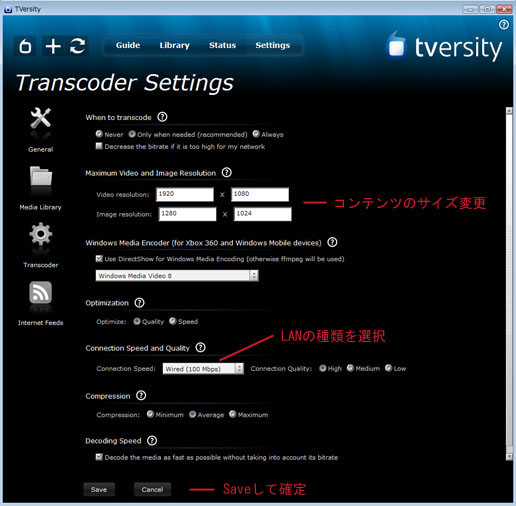Viewport: 516px width, 506px height.
Task: Switch to the Status tab
Action: pos(222,45)
